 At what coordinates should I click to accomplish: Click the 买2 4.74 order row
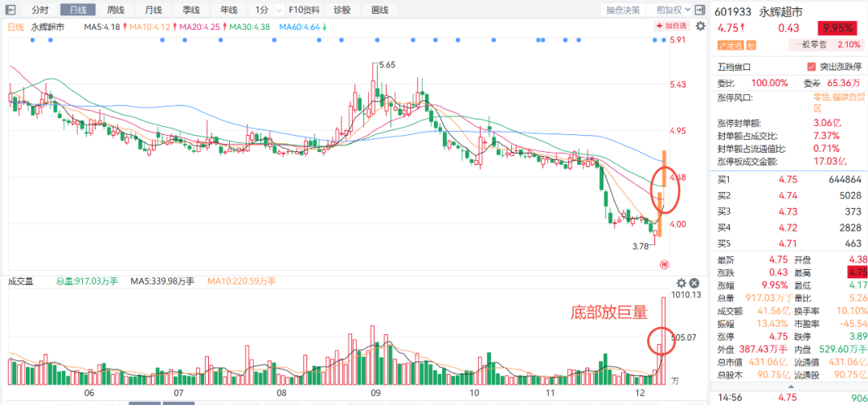pyautogui.click(x=789, y=195)
